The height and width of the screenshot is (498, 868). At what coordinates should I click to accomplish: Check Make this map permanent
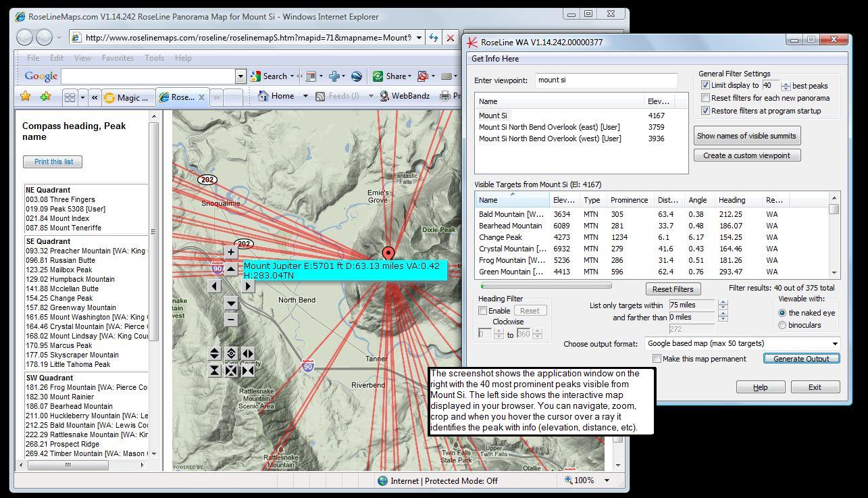pos(657,359)
